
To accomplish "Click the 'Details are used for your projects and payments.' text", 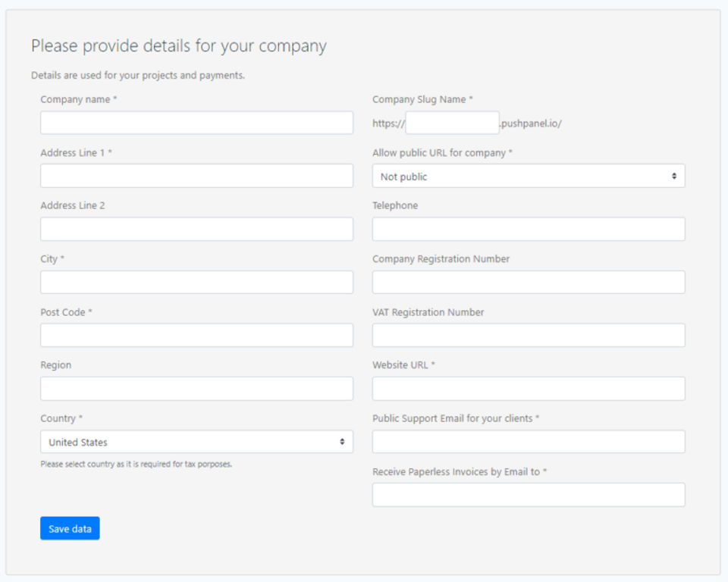I will click(x=138, y=75).
